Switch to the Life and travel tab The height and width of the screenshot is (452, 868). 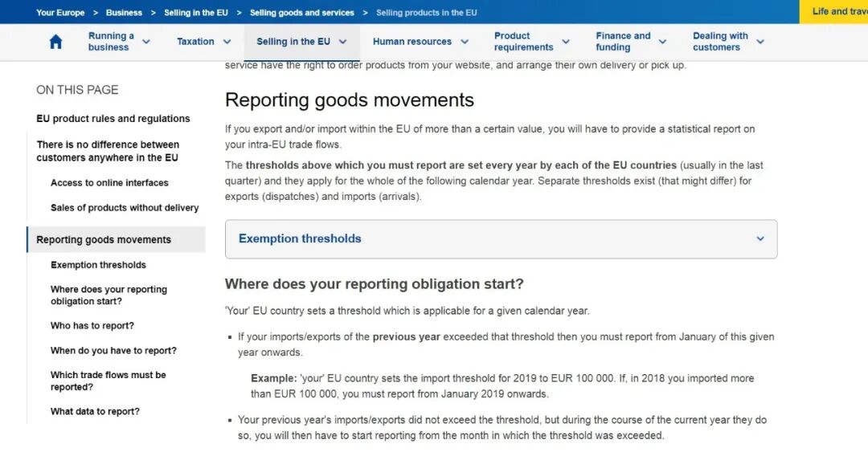pos(833,11)
